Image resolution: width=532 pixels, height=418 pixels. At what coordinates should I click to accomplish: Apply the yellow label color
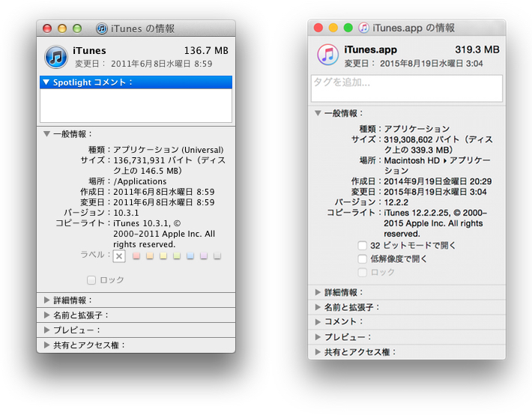click(163, 256)
